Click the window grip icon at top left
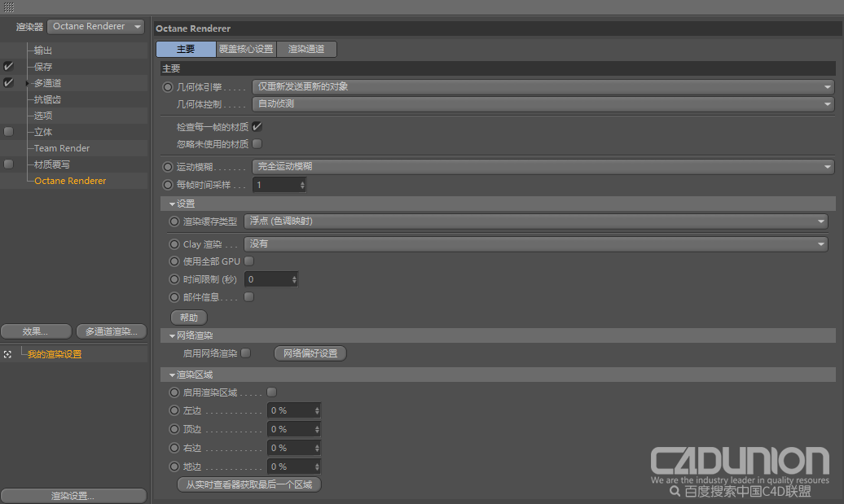This screenshot has width=844, height=504. (9, 7)
